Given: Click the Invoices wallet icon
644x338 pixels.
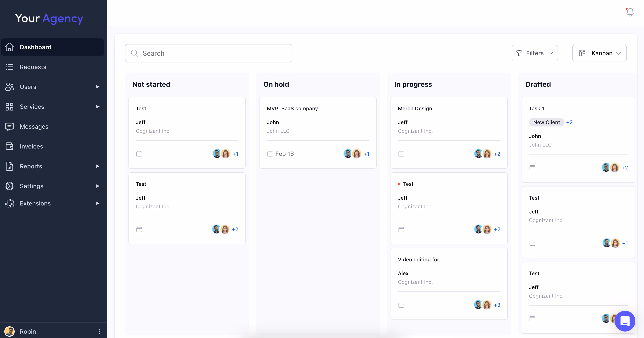Looking at the screenshot, I should coord(9,146).
